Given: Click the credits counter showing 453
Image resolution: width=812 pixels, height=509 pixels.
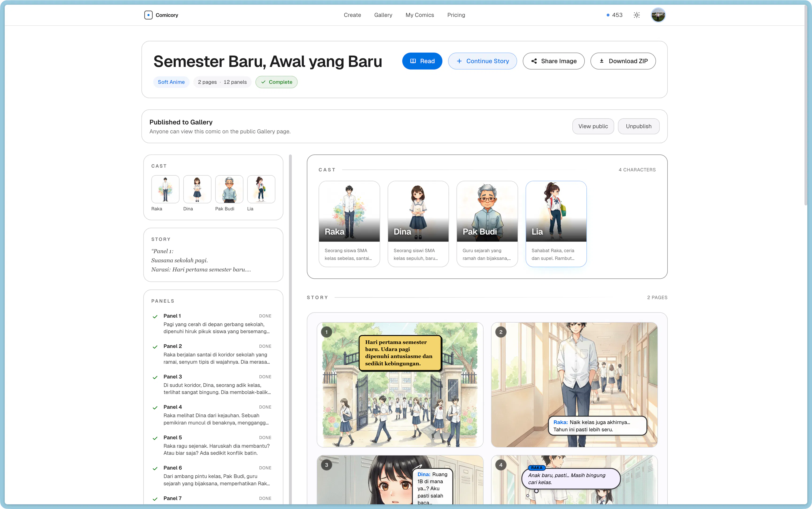Looking at the screenshot, I should [x=614, y=15].
